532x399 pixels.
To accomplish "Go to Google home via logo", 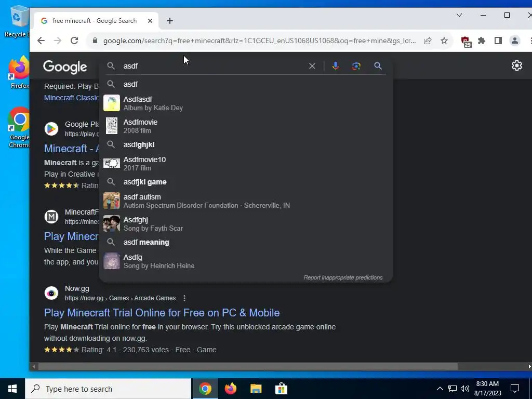I will click(x=65, y=67).
